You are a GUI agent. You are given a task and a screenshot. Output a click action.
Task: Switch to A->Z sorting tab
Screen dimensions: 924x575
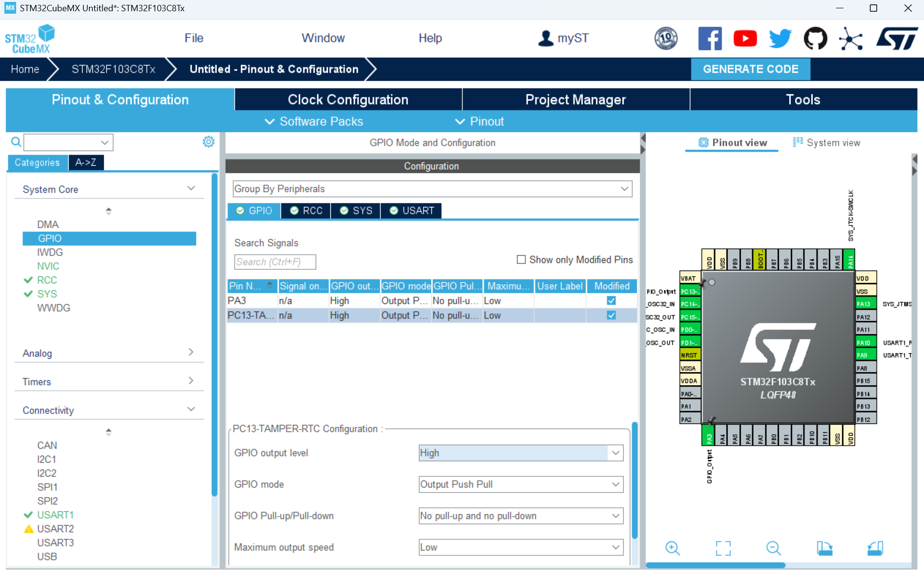pos(86,162)
